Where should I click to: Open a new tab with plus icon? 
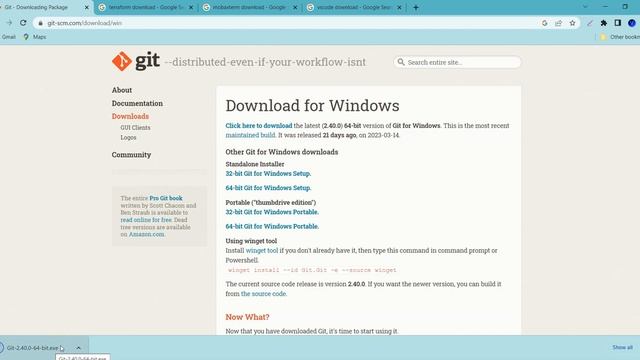416,7
